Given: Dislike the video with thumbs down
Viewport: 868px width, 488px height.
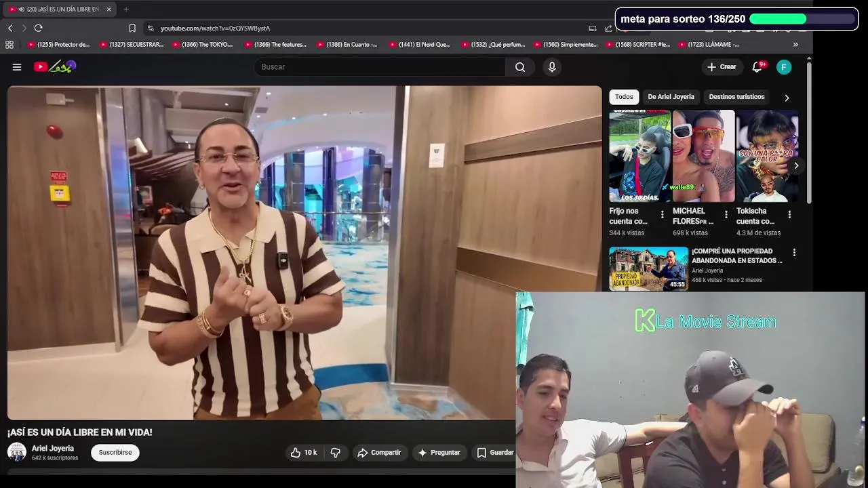Looking at the screenshot, I should 335,452.
